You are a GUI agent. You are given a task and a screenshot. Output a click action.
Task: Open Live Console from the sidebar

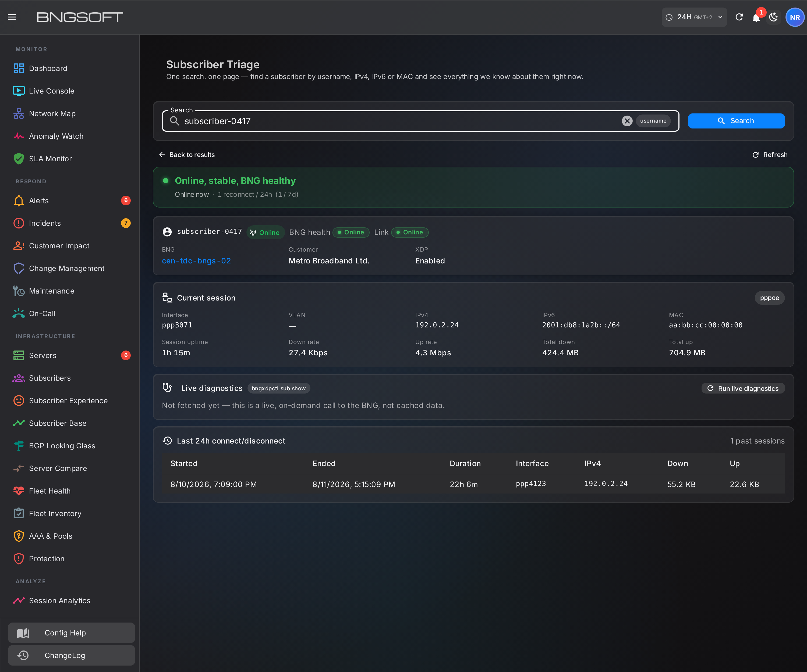70,91
